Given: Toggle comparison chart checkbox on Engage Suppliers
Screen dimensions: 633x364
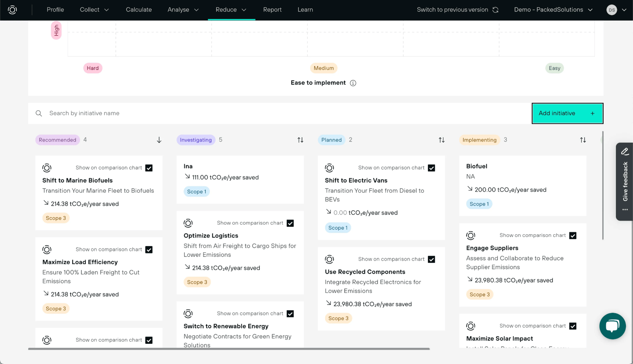Looking at the screenshot, I should point(573,235).
